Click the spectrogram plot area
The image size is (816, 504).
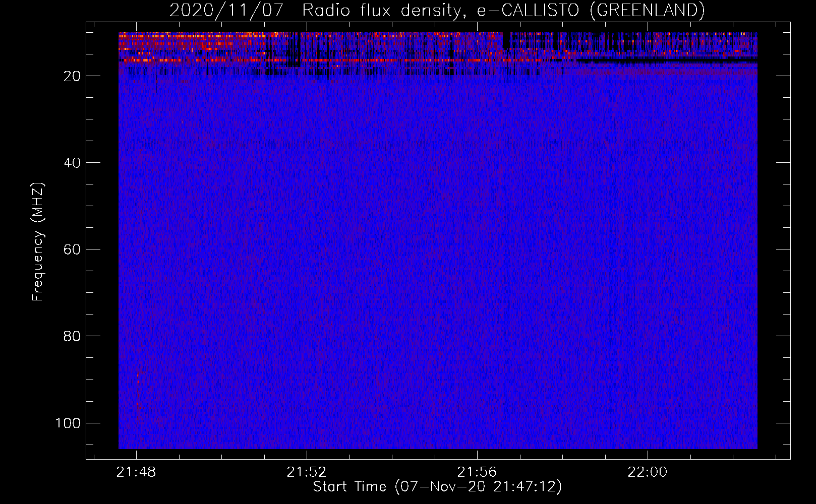[438, 240]
